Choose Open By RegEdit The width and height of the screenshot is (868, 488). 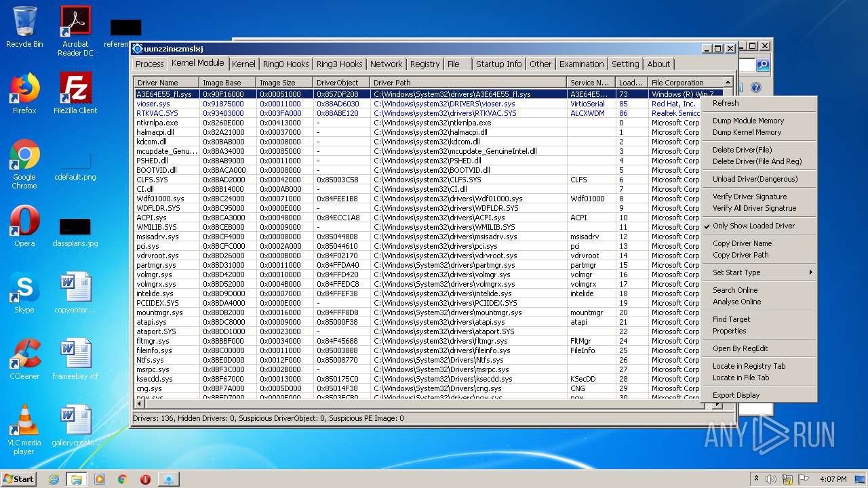(x=759, y=348)
